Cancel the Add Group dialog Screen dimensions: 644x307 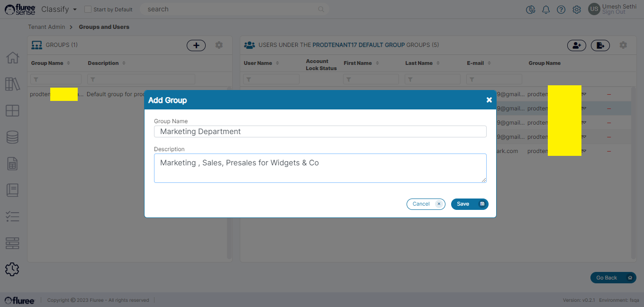coord(426,204)
